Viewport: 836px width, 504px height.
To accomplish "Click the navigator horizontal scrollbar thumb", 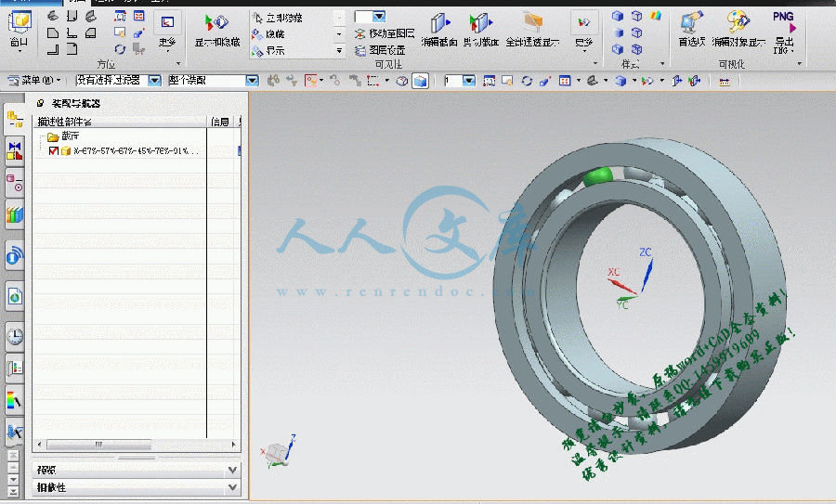I will pos(98,444).
